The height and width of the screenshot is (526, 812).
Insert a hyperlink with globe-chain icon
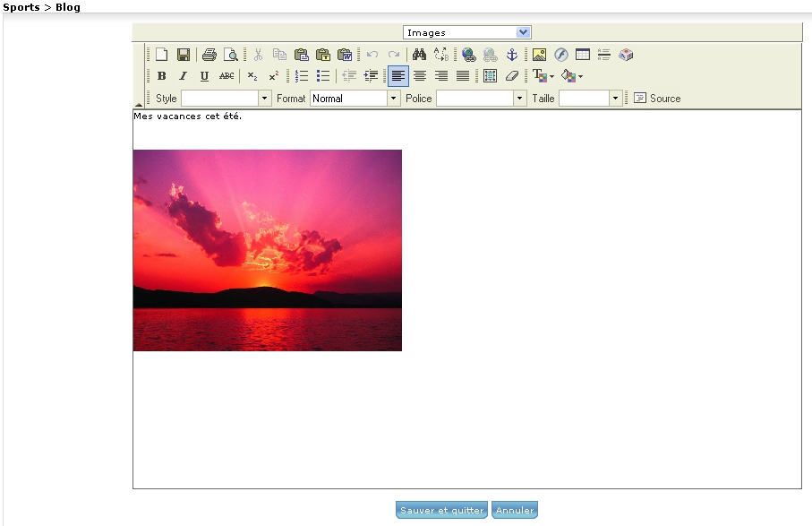(x=468, y=55)
